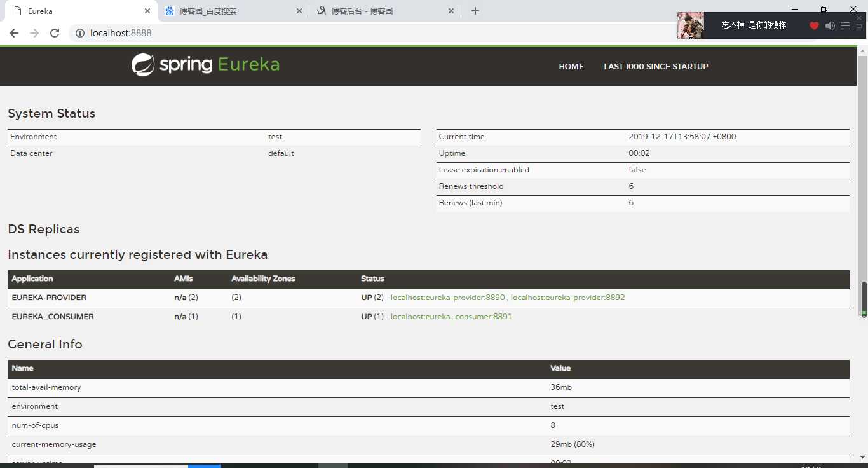Viewport: 868px width, 468px height.
Task: Click the Status column header
Action: (372, 279)
